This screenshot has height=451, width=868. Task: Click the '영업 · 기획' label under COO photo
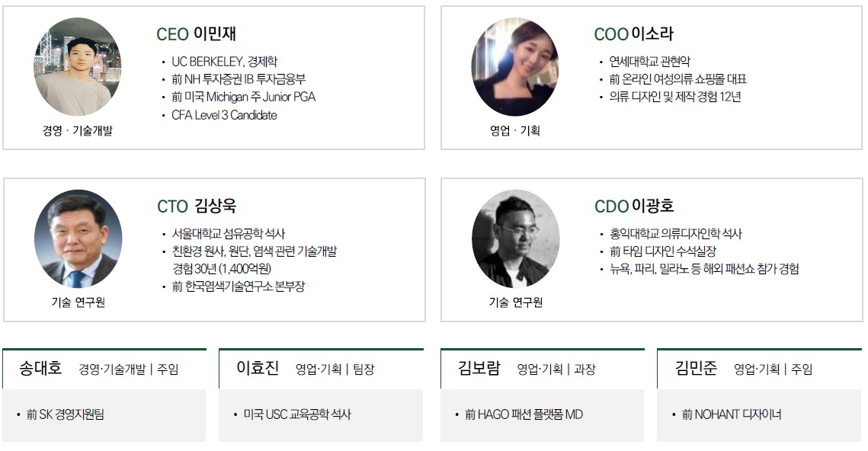click(515, 130)
